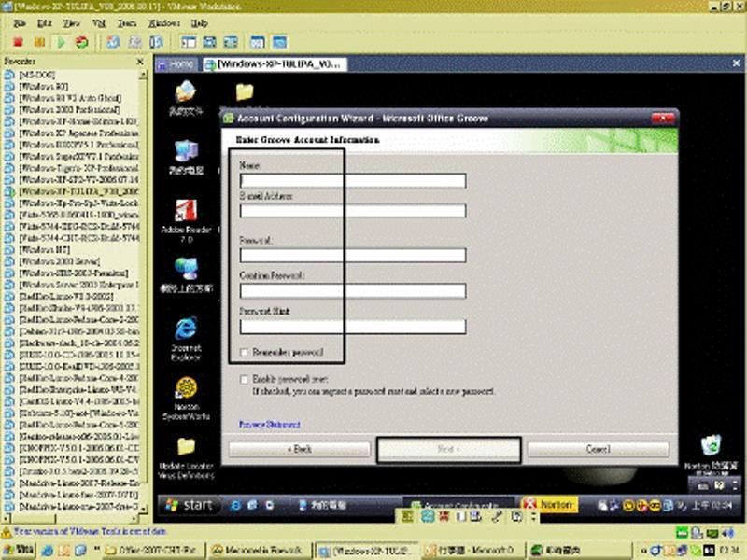Click the Favorites list scroll down arrow

143,510
